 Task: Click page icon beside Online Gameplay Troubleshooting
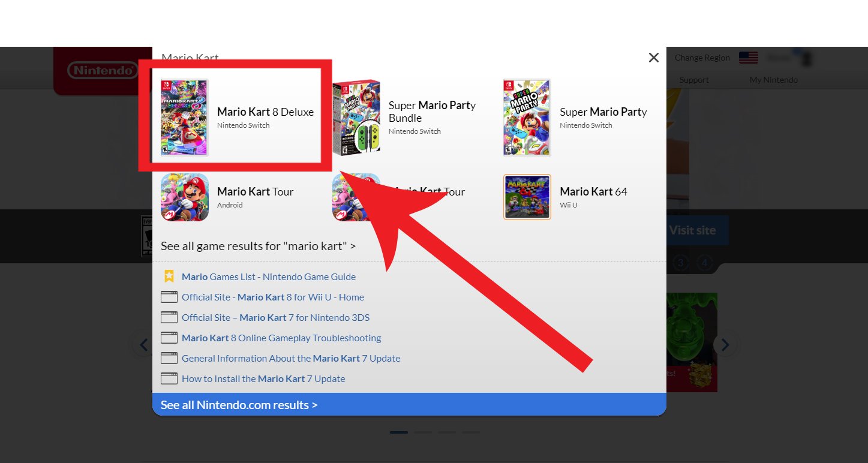coord(169,338)
